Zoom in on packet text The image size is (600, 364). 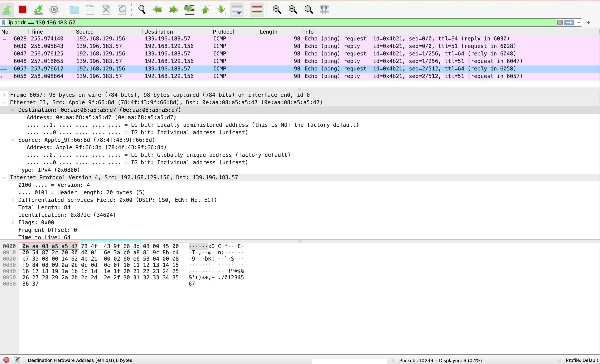pyautogui.click(x=277, y=10)
